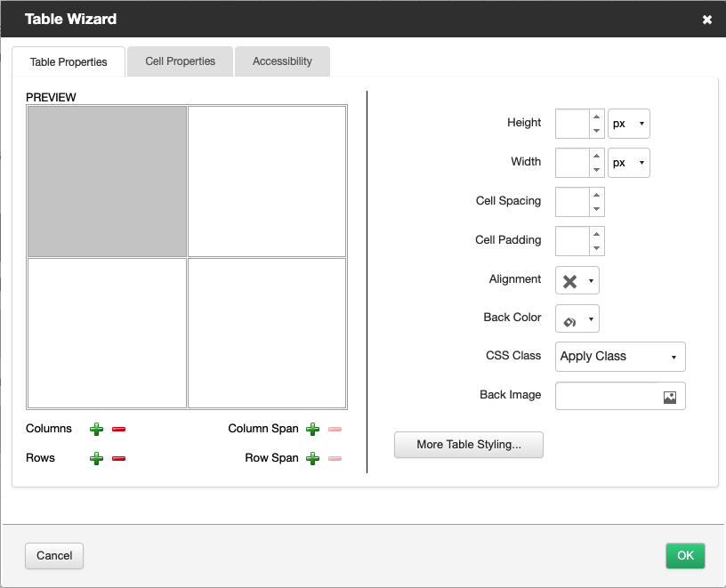Screen dimensions: 726x588
Task: Open the Apply Class dropdown
Action: coord(619,357)
